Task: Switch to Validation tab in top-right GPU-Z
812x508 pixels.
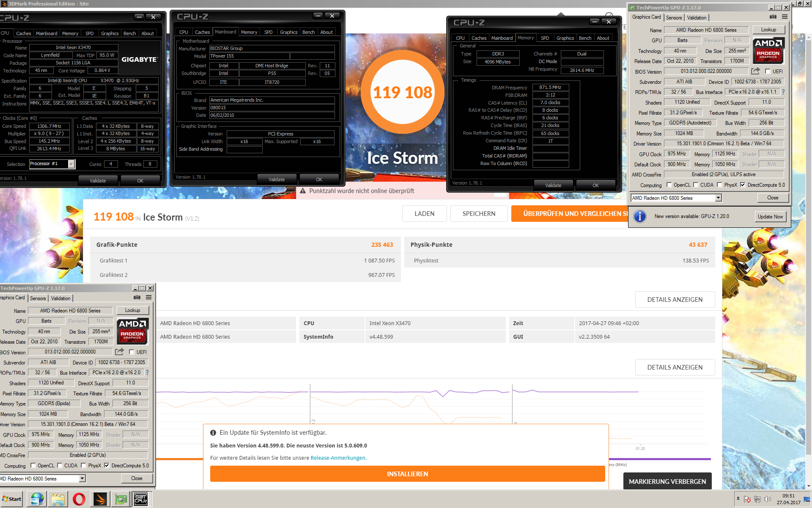Action: (x=697, y=17)
